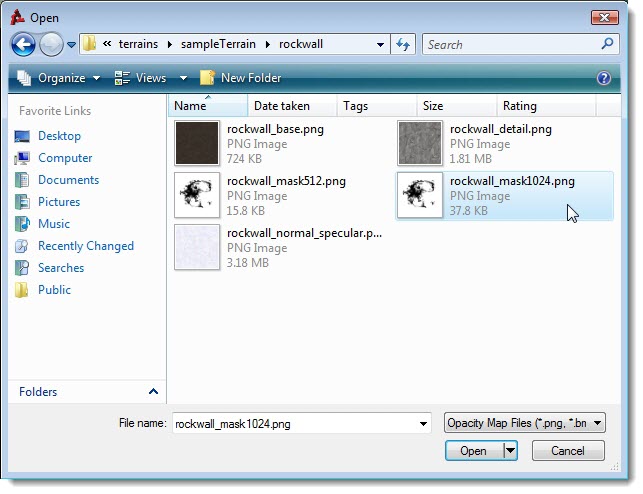
Task: Click the Searches icon in sidebar
Action: [22, 268]
